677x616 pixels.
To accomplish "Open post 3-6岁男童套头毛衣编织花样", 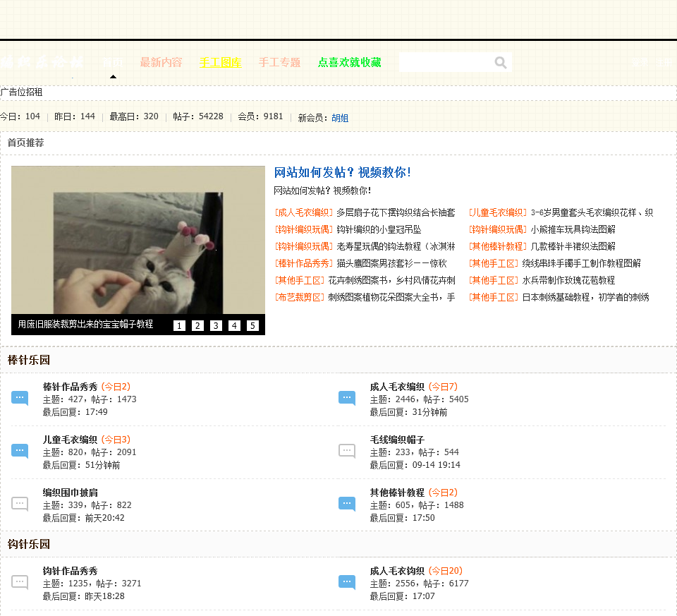I will 592,212.
